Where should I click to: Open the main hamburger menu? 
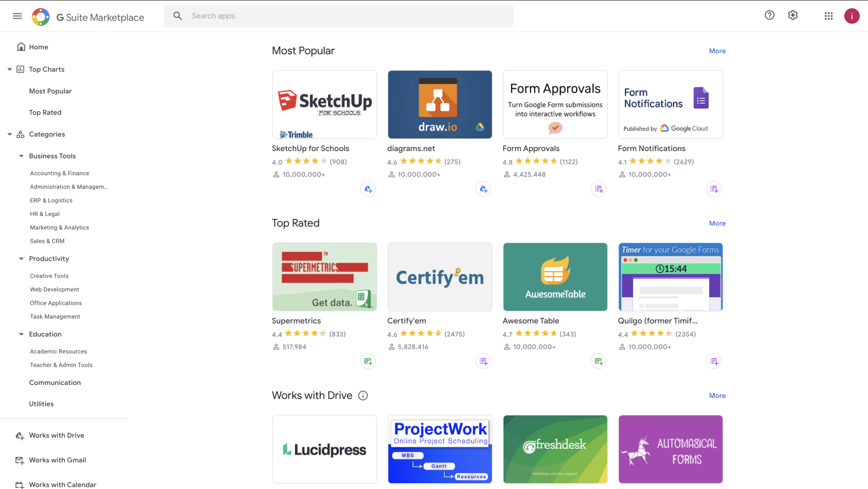click(17, 16)
